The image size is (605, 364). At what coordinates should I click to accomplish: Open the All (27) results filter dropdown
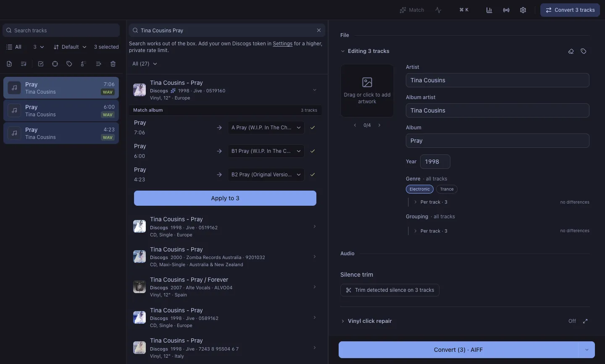(x=145, y=64)
